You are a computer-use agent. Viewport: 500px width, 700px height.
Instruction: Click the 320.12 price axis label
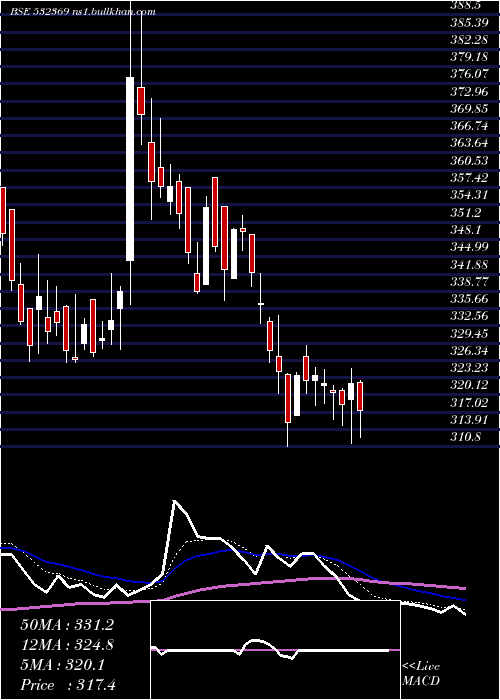(470, 385)
